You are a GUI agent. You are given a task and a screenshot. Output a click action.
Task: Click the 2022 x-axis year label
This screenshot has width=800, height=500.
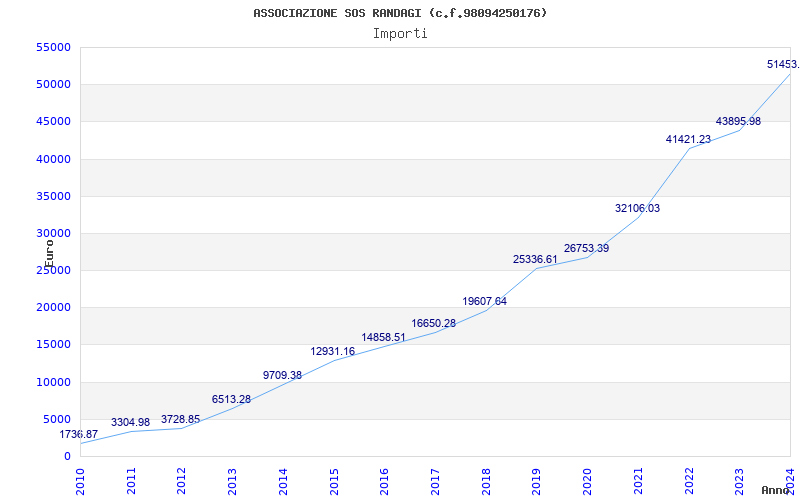pos(689,482)
